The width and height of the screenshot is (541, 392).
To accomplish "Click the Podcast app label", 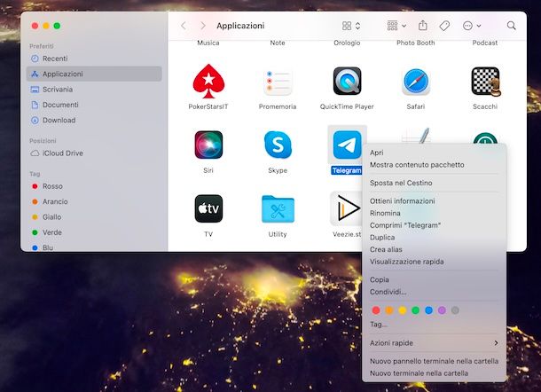I will click(485, 43).
